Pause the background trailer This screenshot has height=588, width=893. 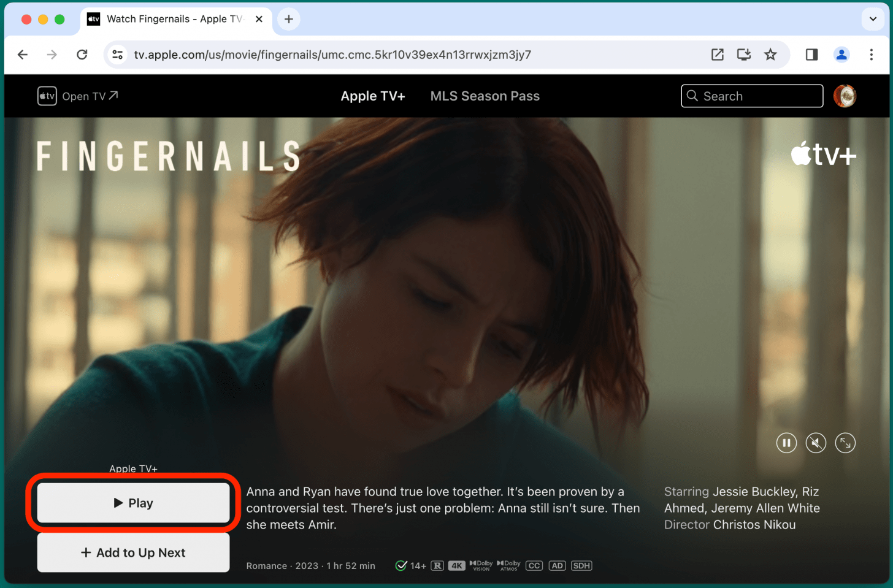786,443
